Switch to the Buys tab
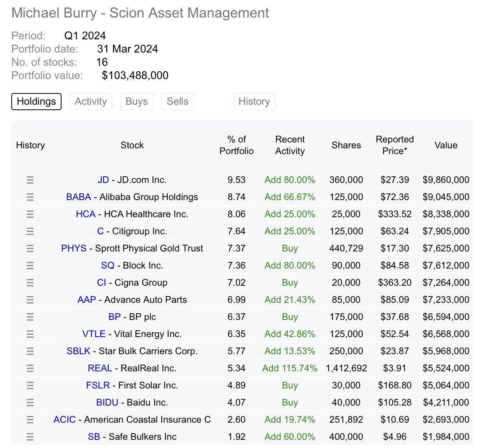This screenshot has height=448, width=477. tap(137, 102)
